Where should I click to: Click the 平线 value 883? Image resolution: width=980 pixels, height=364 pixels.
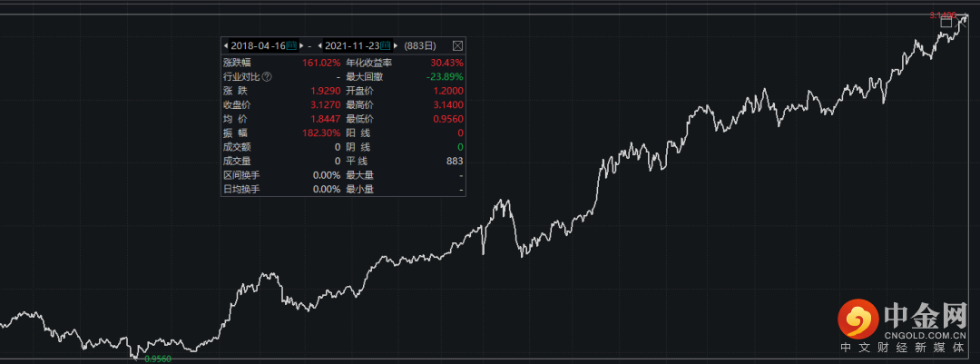point(455,161)
